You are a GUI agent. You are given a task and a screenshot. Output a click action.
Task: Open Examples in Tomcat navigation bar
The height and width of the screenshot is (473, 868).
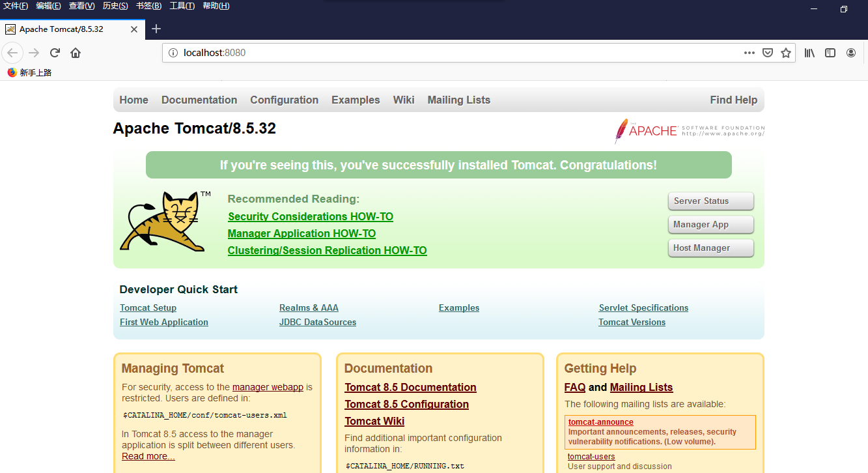pyautogui.click(x=356, y=100)
